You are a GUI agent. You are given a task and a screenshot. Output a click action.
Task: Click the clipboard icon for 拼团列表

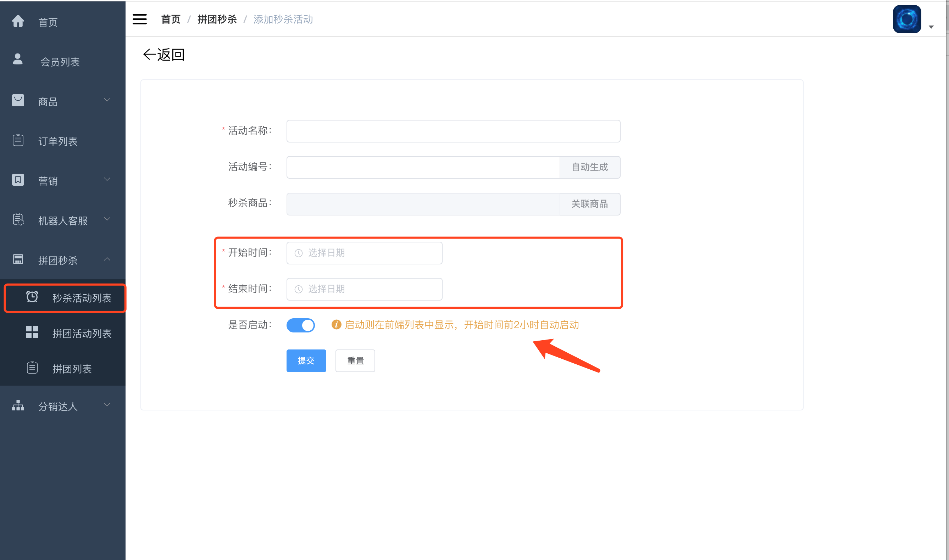pos(32,368)
